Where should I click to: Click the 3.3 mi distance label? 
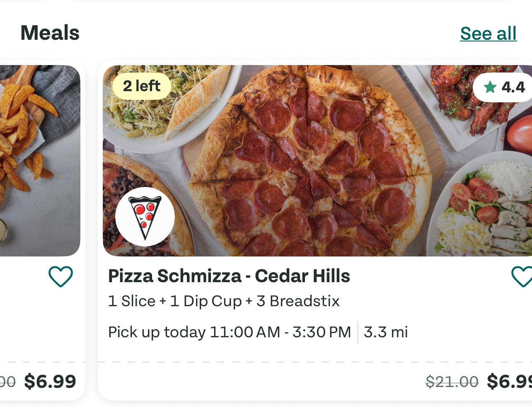coord(386,332)
